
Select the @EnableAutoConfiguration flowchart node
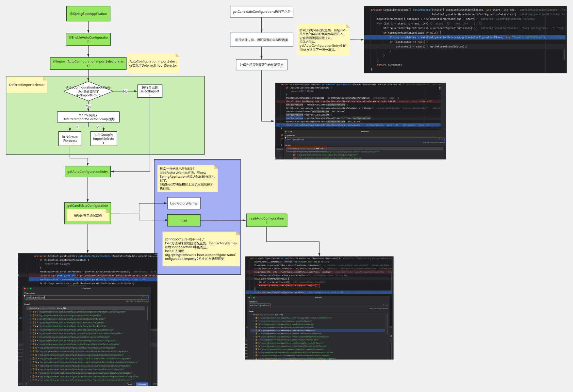(x=88, y=39)
